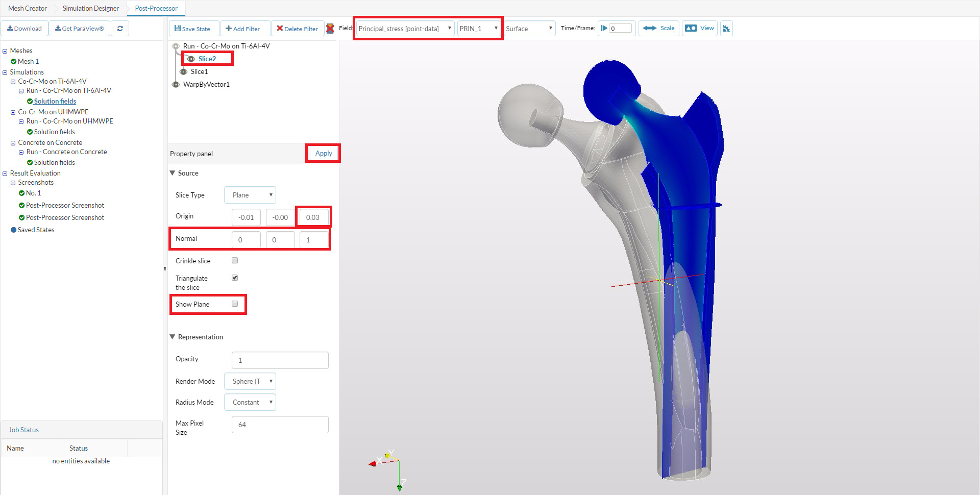Click the play animation icon
980x495 pixels.
[604, 28]
